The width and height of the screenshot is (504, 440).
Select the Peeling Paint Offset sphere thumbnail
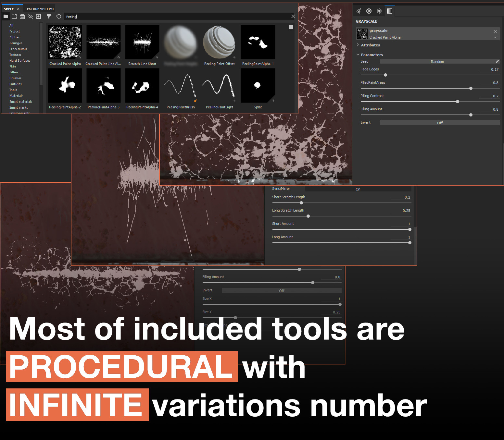pyautogui.click(x=219, y=43)
